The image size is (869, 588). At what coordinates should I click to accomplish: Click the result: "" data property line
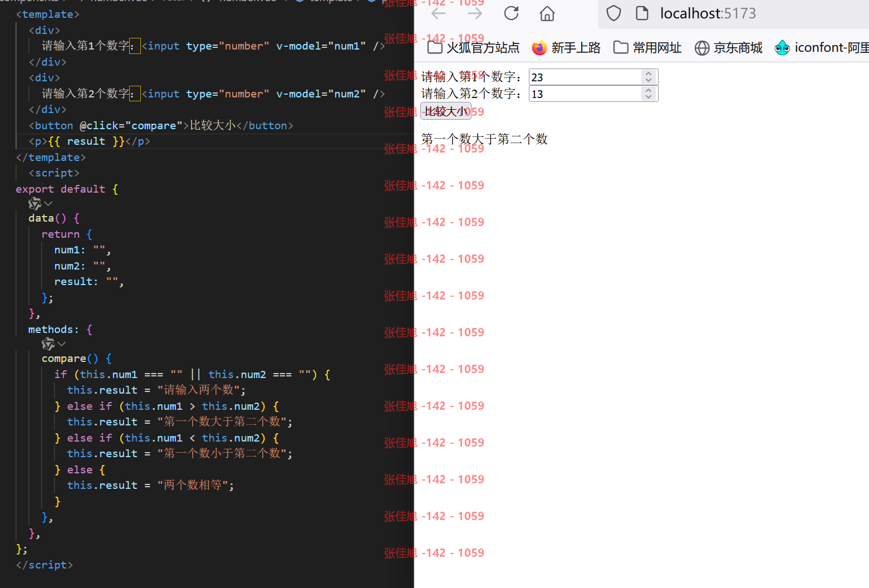[89, 282]
